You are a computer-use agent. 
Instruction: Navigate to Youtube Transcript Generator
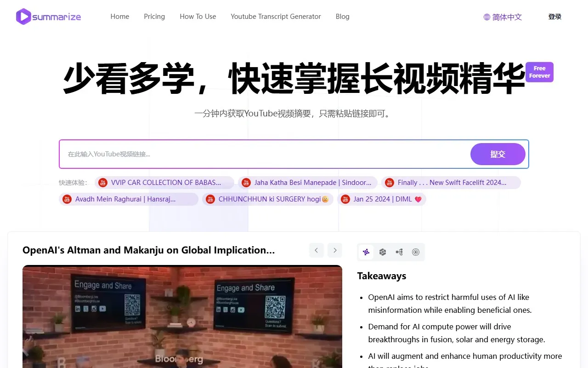coord(276,17)
